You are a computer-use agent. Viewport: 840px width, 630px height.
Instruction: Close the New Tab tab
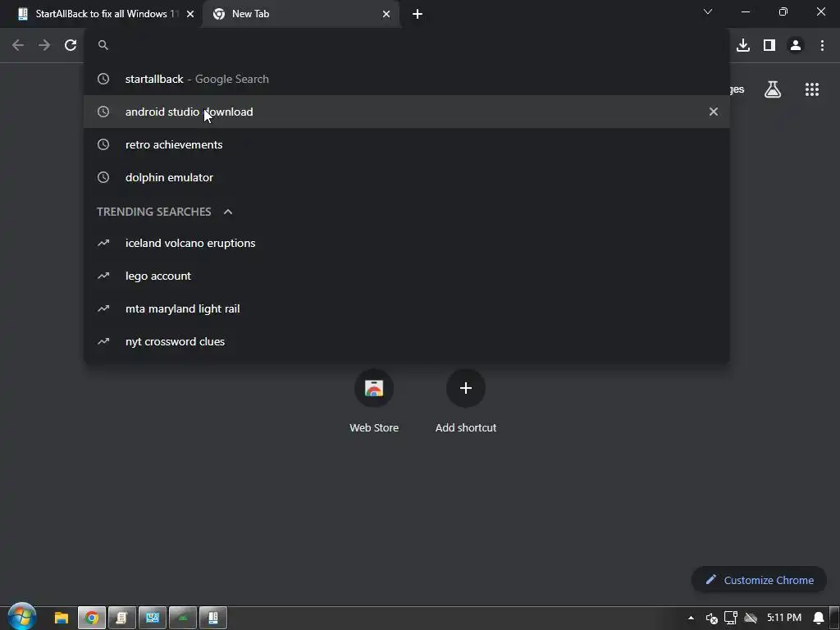click(386, 14)
